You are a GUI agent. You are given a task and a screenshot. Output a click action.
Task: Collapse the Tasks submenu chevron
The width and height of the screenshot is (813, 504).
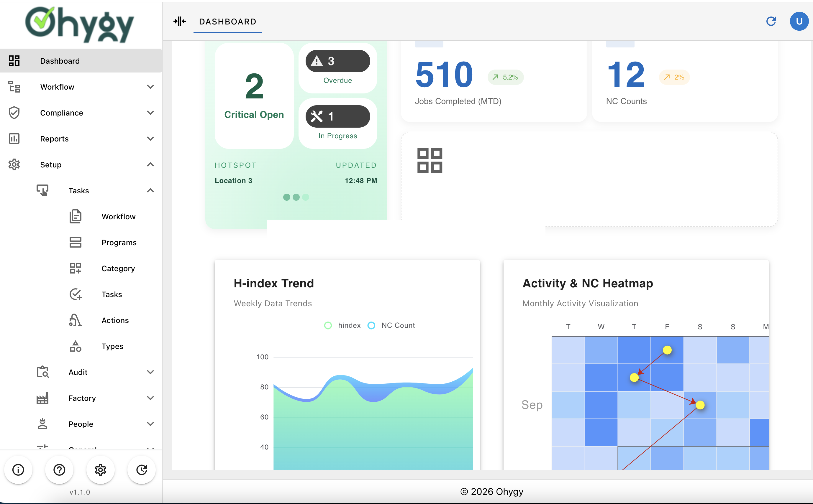coord(150,191)
